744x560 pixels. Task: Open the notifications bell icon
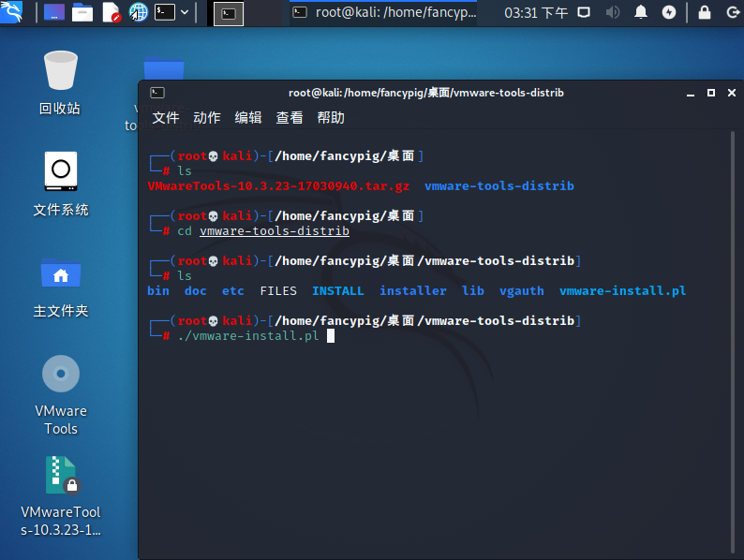641,12
